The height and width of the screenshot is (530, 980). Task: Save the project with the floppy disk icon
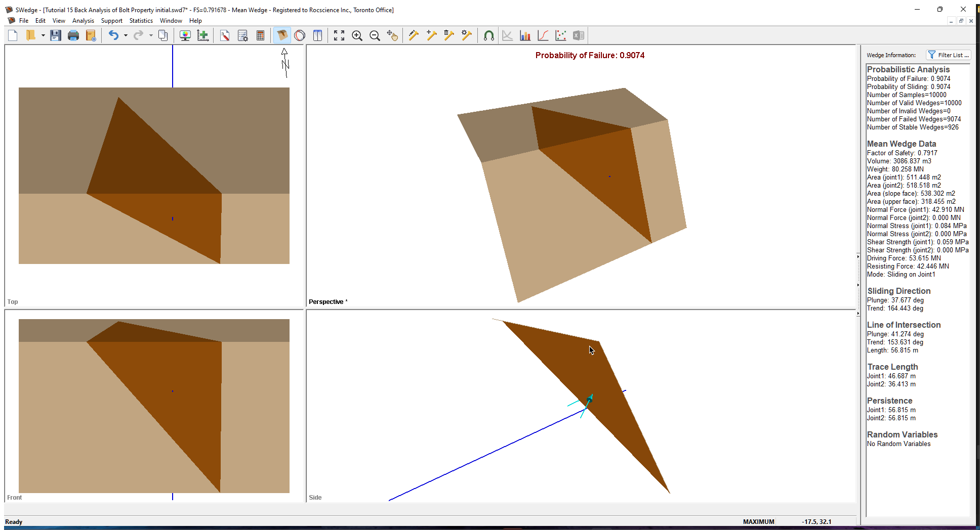click(56, 35)
